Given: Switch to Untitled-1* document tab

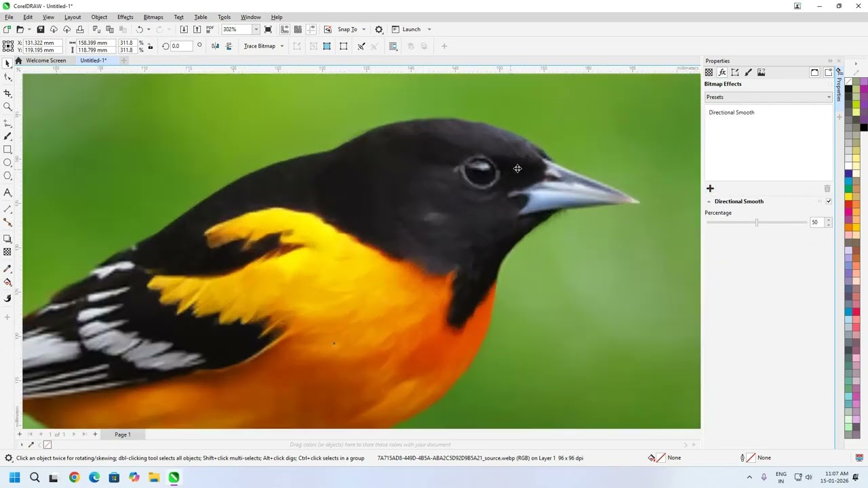Looking at the screenshot, I should tap(93, 60).
